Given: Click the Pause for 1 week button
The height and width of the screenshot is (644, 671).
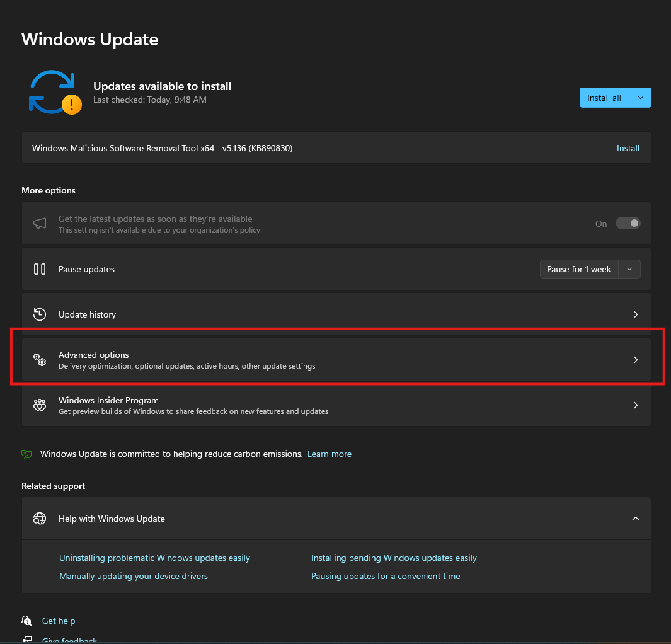Looking at the screenshot, I should pyautogui.click(x=578, y=269).
